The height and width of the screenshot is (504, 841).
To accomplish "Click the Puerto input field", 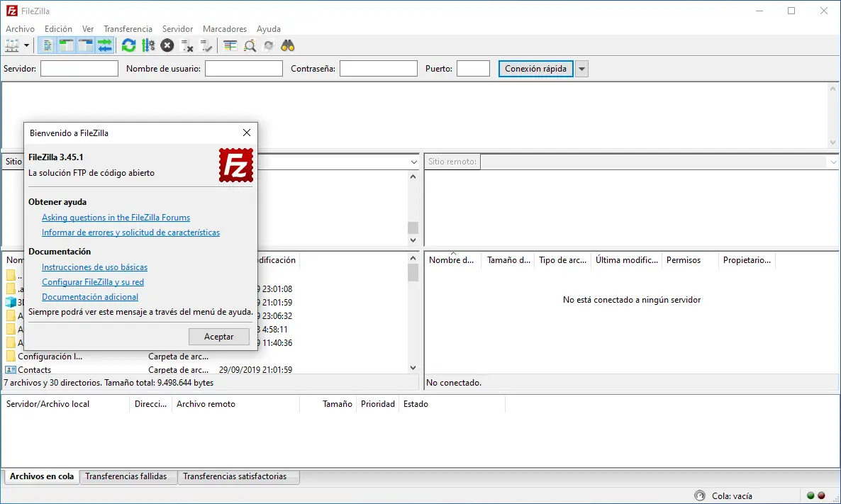I will click(473, 69).
